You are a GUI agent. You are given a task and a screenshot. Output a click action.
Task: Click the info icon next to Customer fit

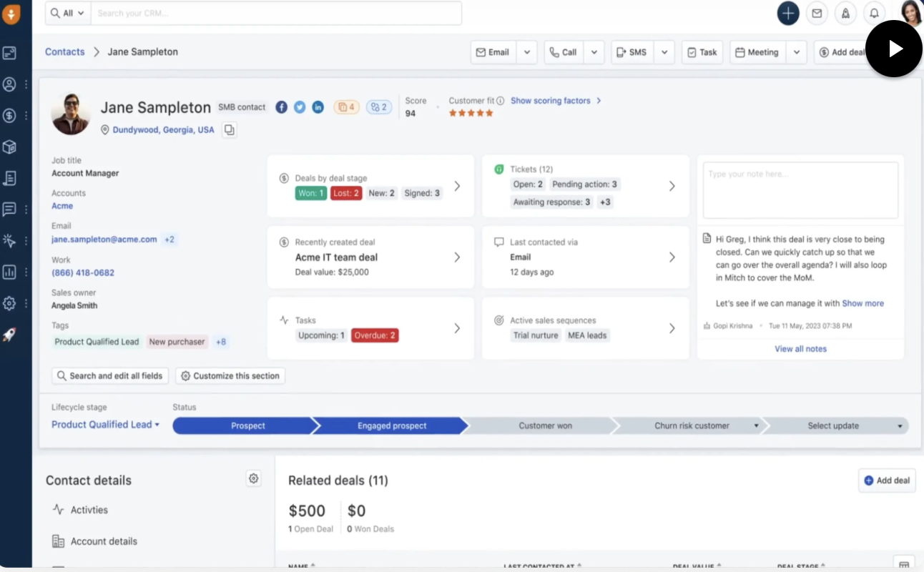pyautogui.click(x=501, y=101)
